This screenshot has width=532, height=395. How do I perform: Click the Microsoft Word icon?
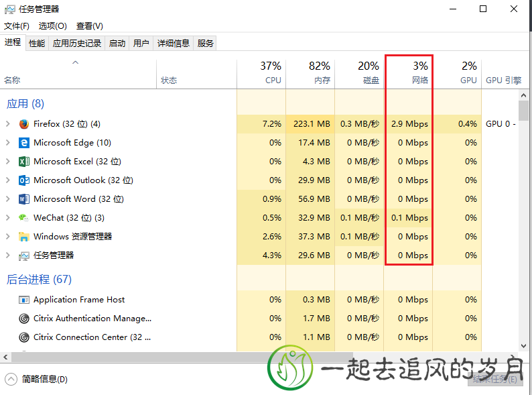tap(23, 199)
